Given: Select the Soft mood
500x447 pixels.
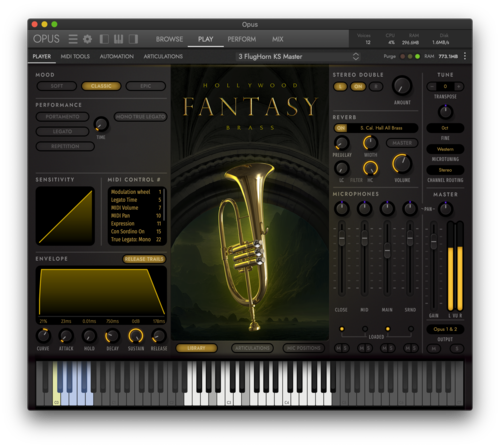Looking at the screenshot, I should coord(57,86).
